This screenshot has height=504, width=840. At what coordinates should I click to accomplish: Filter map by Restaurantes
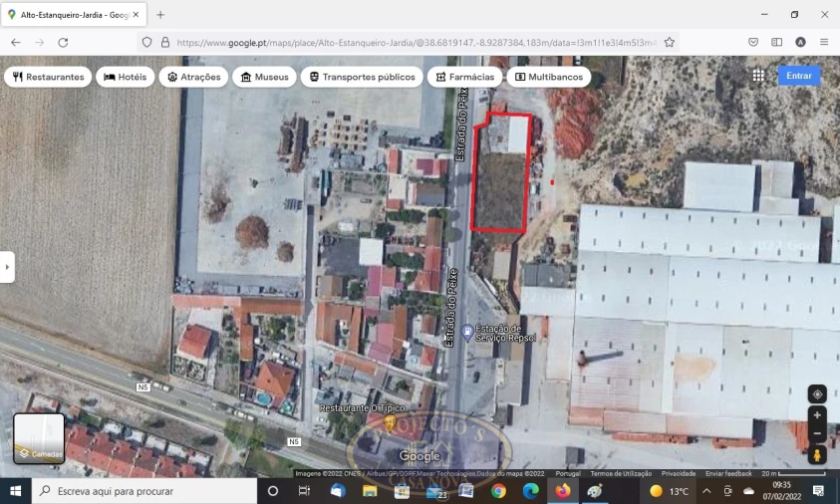click(x=48, y=77)
